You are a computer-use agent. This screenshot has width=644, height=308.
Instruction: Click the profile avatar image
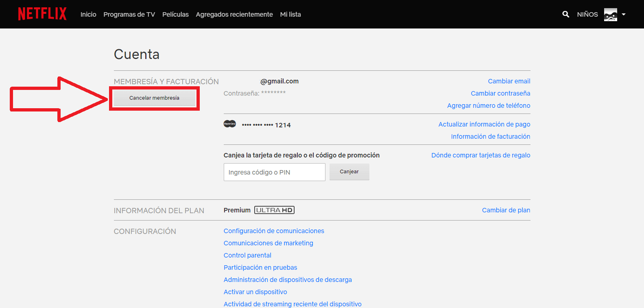(610, 15)
